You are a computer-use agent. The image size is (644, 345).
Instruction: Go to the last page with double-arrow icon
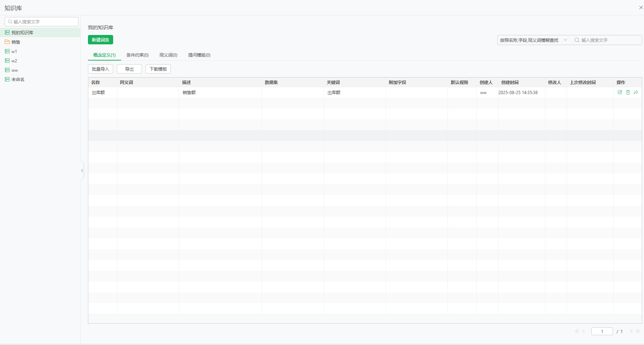point(638,331)
